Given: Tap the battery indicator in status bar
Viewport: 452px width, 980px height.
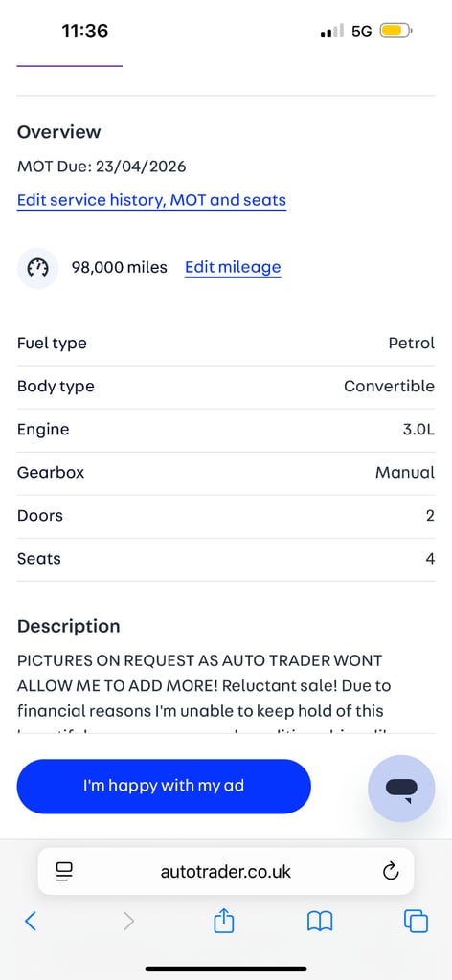Looking at the screenshot, I should click(395, 31).
